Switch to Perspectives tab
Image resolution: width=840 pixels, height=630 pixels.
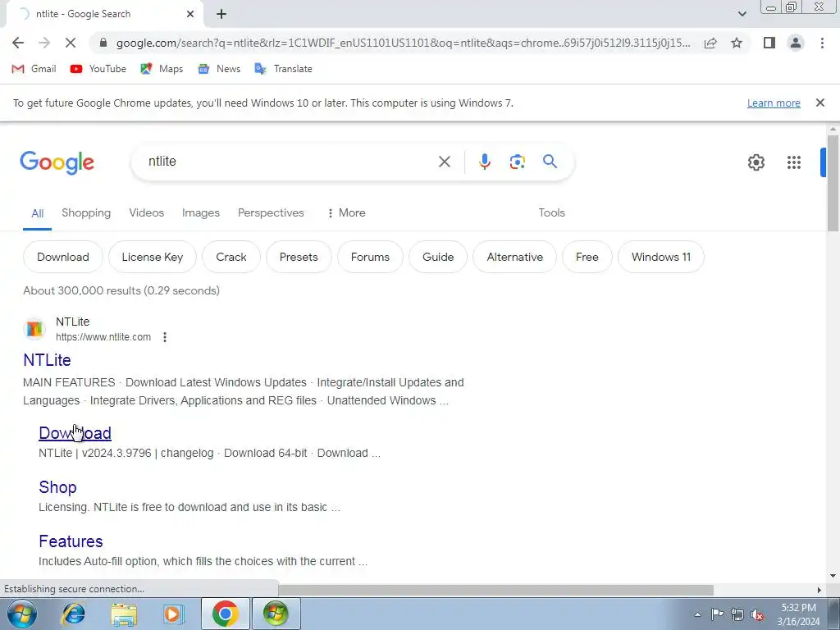[x=271, y=212]
